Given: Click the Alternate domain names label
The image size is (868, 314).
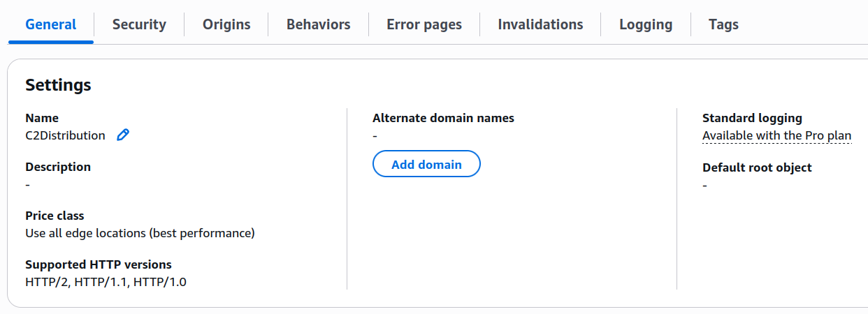Looking at the screenshot, I should [443, 118].
